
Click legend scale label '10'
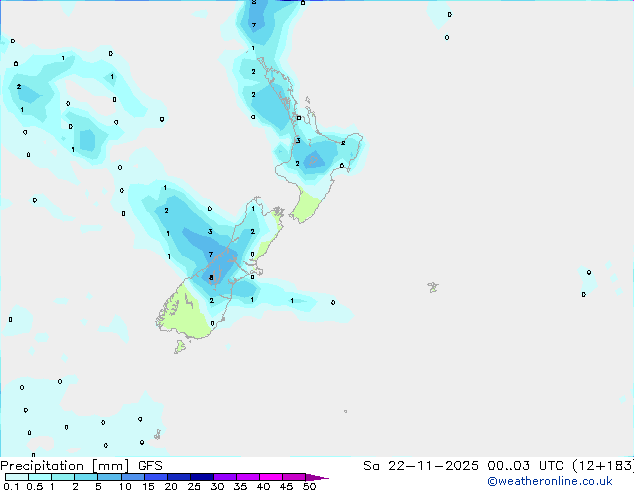[x=125, y=486]
